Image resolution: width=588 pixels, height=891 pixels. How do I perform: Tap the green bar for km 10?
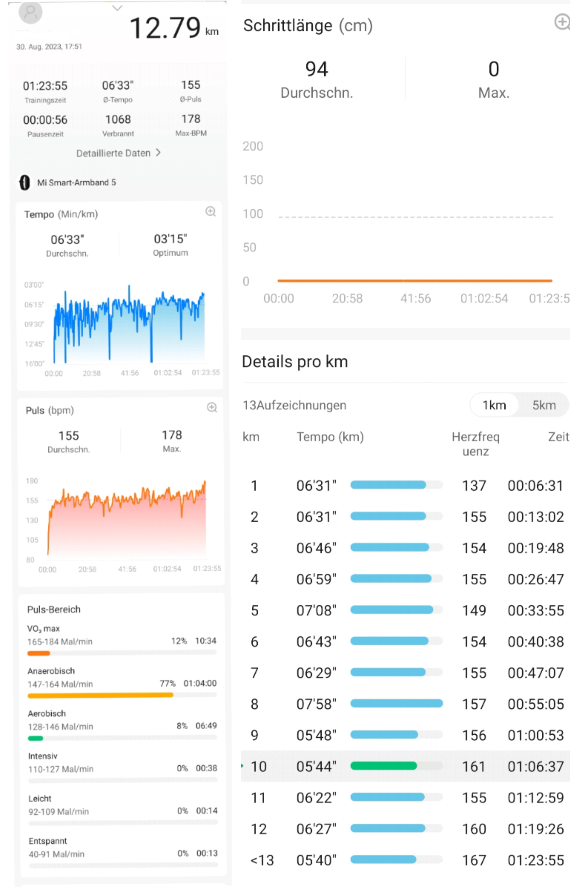pyautogui.click(x=383, y=766)
